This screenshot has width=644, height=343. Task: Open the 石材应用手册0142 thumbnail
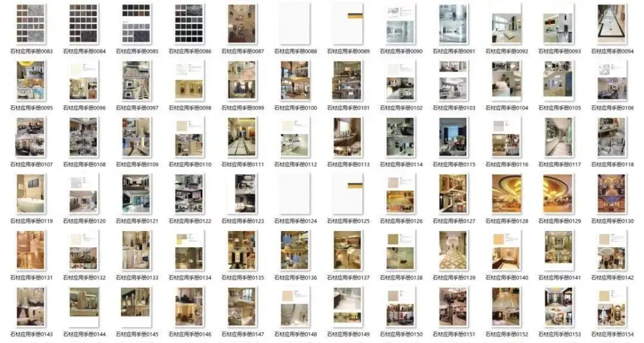(x=611, y=250)
